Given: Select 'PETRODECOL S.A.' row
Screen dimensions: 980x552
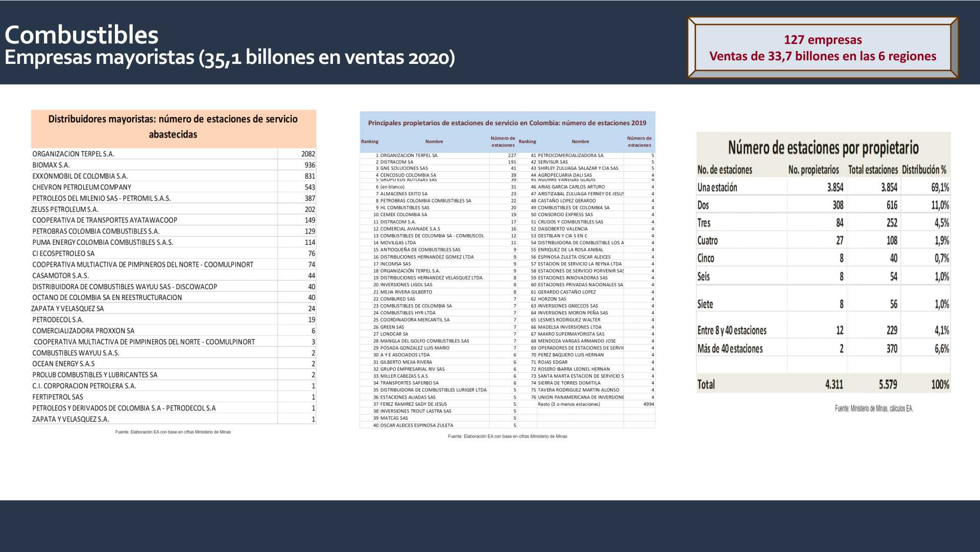Looking at the screenshot, I should (x=174, y=320).
